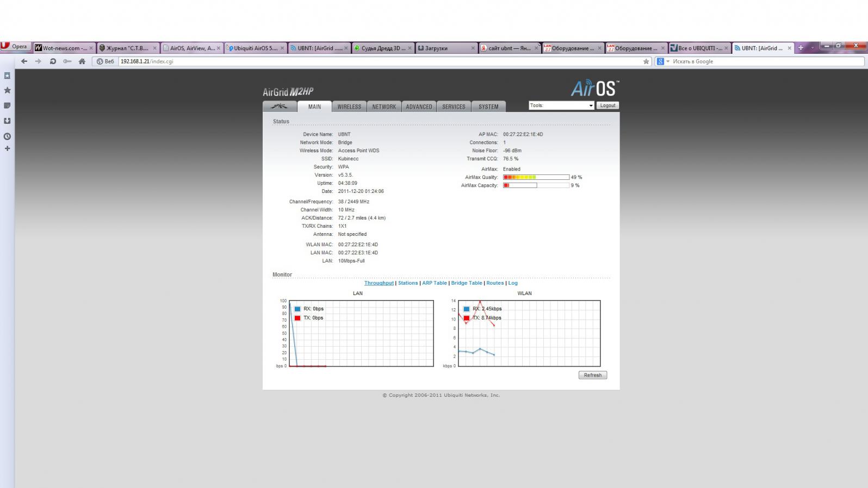868x488 pixels.
Task: Open the Bridge Table link
Action: (467, 283)
